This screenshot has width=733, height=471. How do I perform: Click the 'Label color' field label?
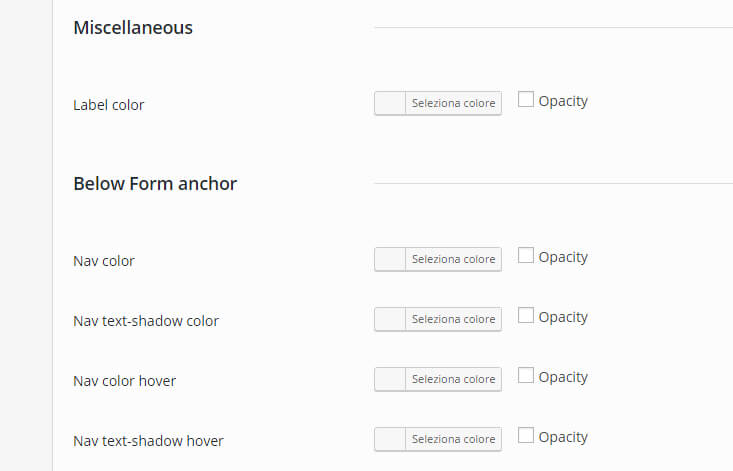(x=109, y=105)
